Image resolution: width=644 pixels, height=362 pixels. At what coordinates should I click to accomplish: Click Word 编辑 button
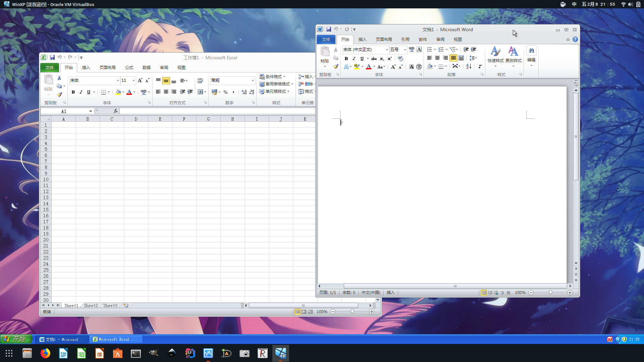point(531,56)
